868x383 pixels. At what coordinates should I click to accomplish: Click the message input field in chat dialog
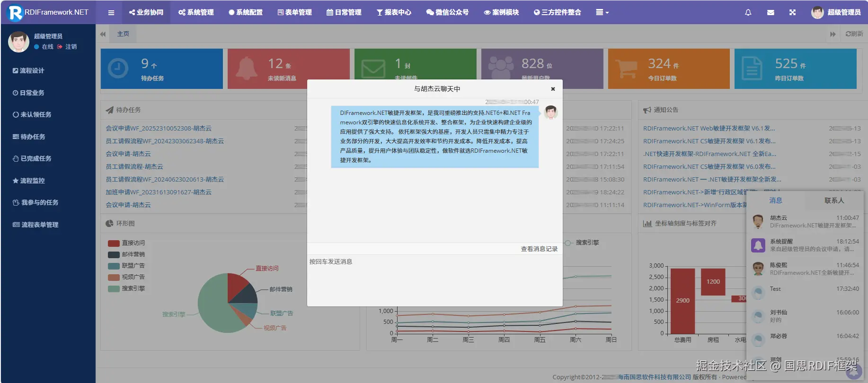coord(434,280)
